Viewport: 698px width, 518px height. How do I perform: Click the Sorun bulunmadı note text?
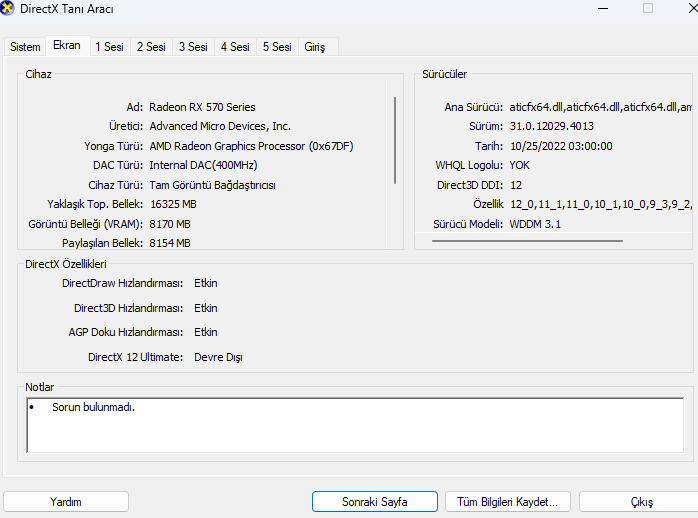click(93, 407)
